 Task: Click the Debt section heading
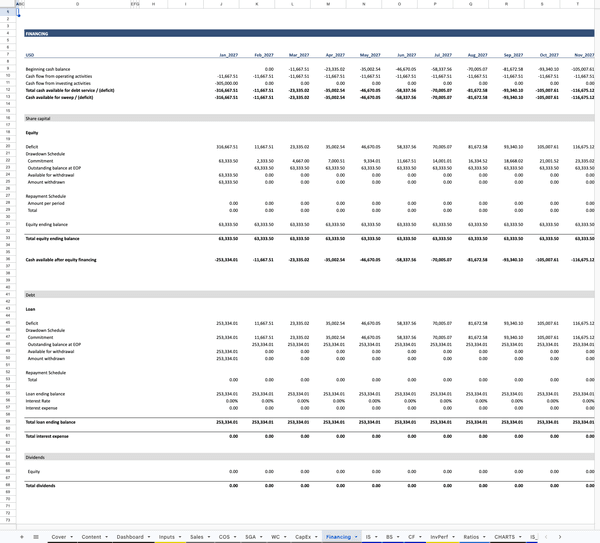[30, 295]
